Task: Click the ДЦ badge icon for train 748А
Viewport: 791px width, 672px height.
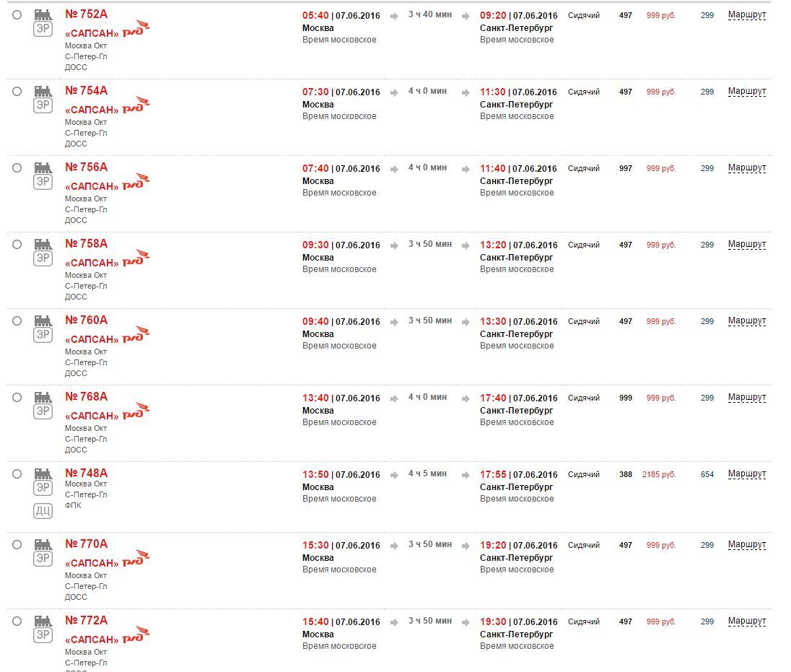Action: tap(43, 512)
